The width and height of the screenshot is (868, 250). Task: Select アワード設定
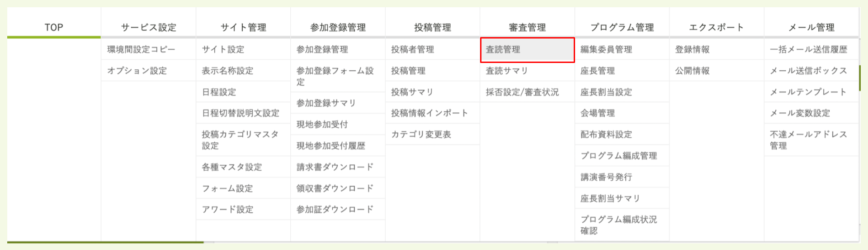tap(228, 209)
